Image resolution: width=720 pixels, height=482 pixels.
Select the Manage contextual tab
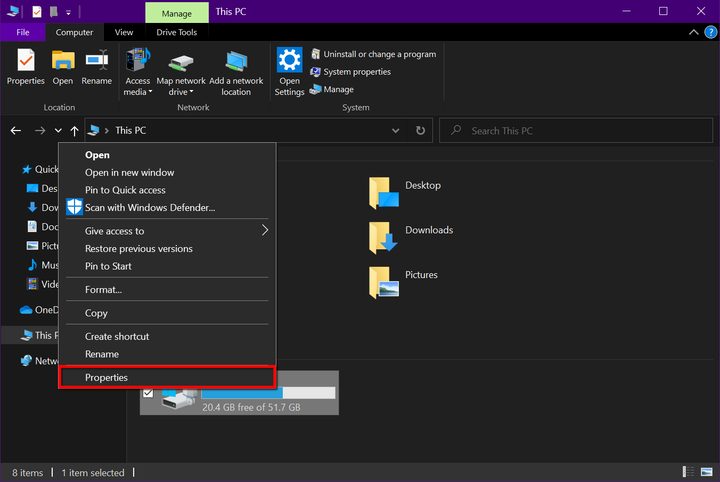[x=176, y=13]
